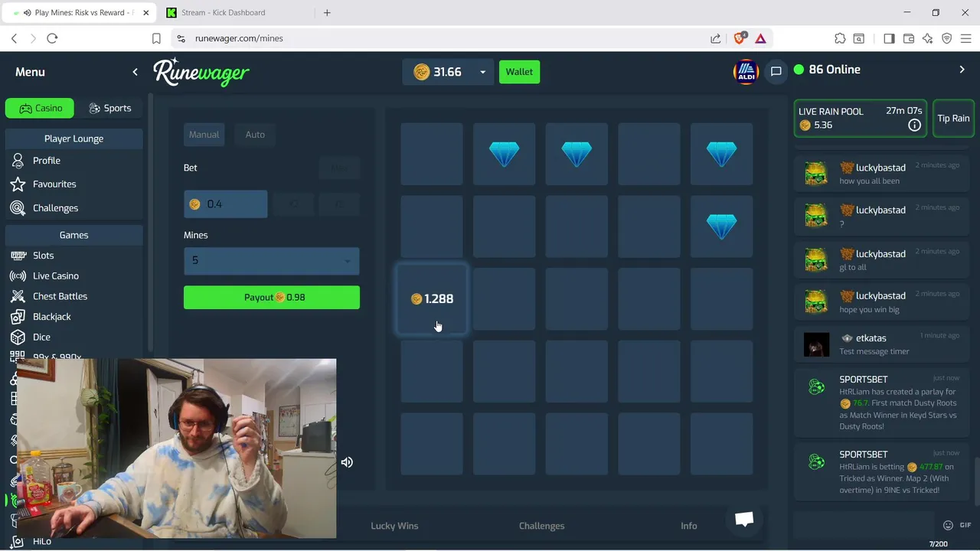This screenshot has width=980, height=551.
Task: Open the Dice game icon
Action: click(x=18, y=337)
